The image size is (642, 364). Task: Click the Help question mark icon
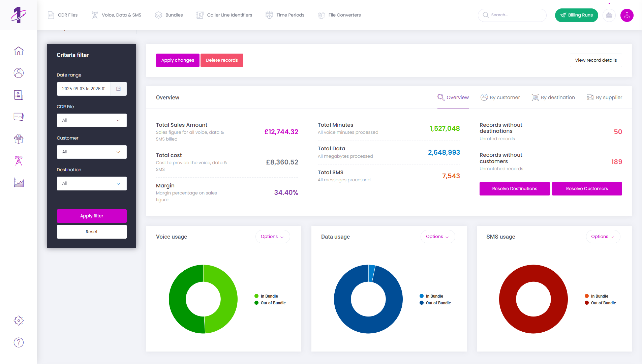coord(19,342)
